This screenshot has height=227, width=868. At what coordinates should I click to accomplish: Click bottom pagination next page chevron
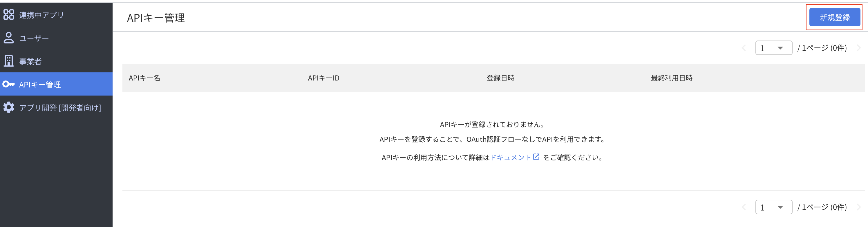point(858,207)
